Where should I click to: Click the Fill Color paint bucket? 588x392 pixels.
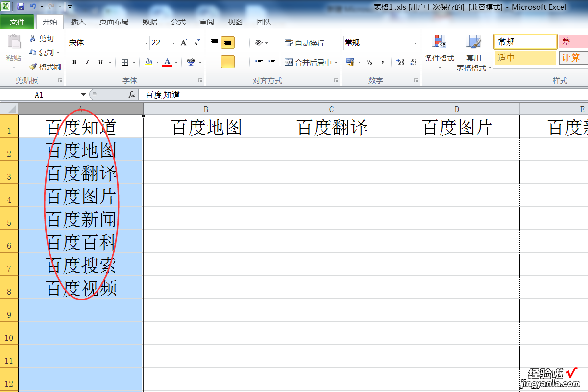point(149,62)
